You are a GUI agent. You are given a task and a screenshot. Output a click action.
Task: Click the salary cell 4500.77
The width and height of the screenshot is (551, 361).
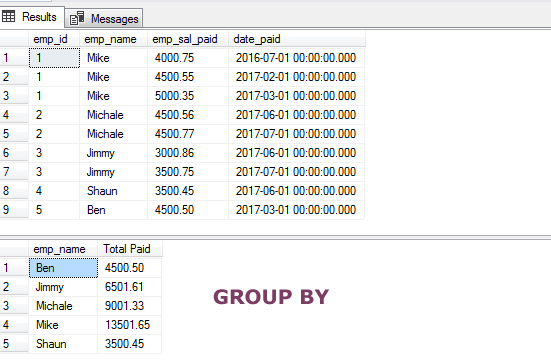(188, 134)
